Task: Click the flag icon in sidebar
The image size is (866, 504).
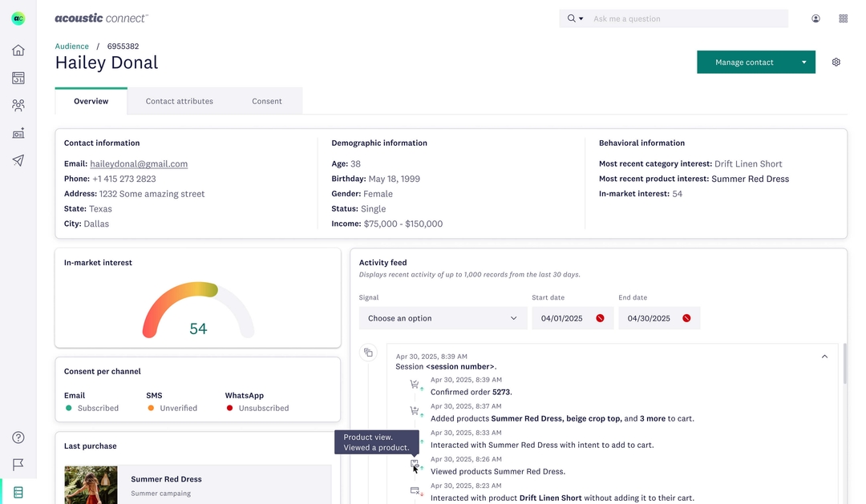Action: tap(18, 465)
